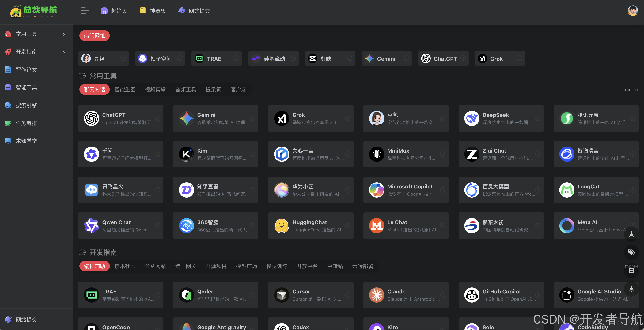
Task: Click the 求知学堂 sidebar icon
Action: 8,141
